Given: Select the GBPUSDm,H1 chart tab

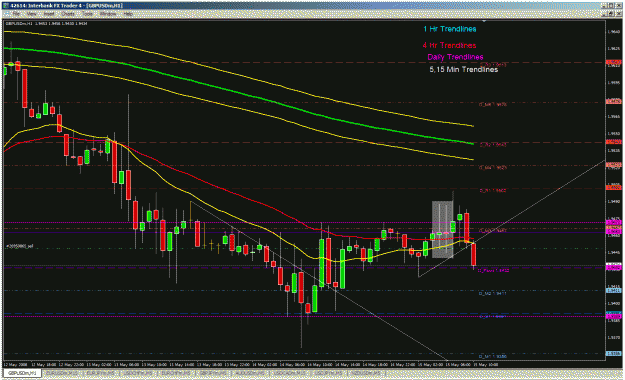Looking at the screenshot, I should [x=22, y=373].
